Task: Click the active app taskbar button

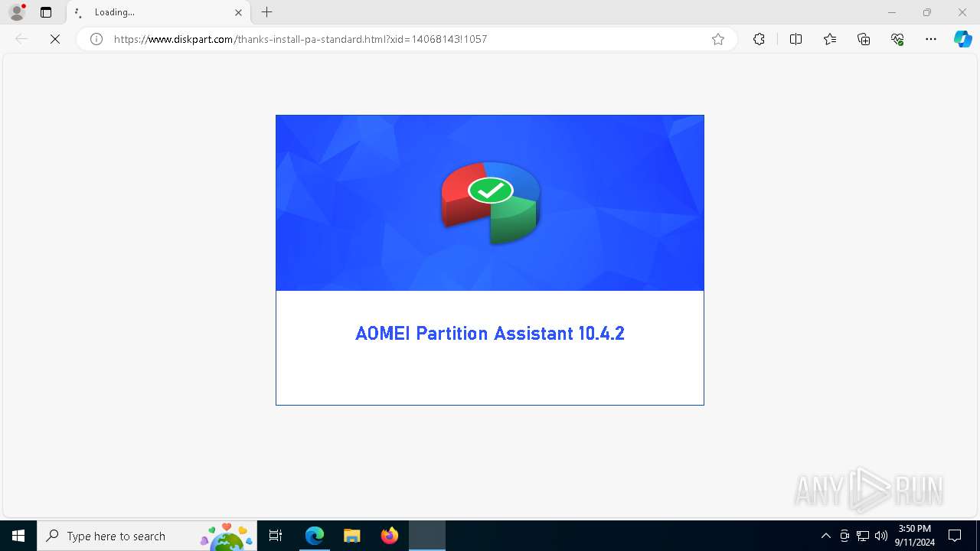Action: point(427,536)
